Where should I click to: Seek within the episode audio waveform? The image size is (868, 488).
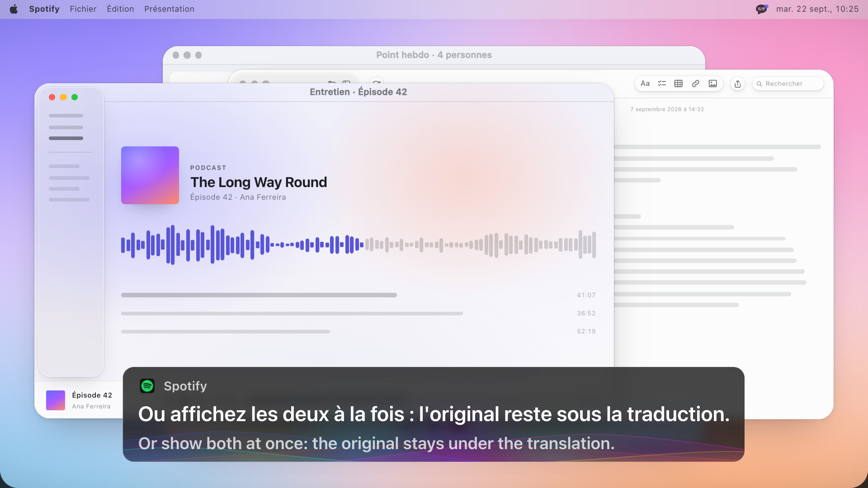click(x=359, y=245)
